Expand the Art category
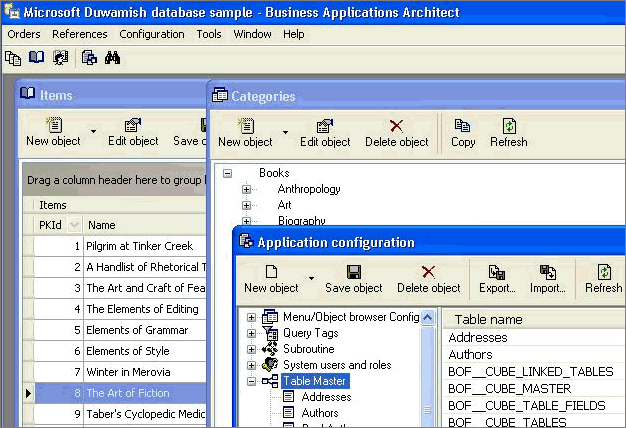The width and height of the screenshot is (626, 428). 246,205
